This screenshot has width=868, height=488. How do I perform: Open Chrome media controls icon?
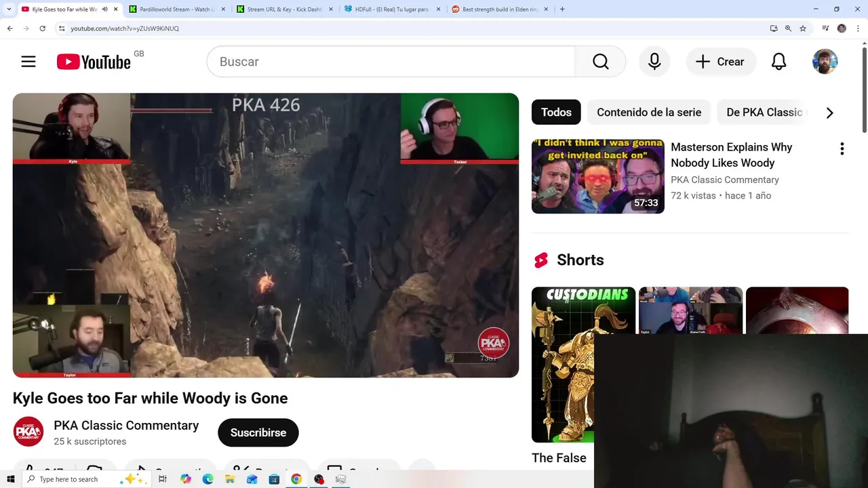[825, 28]
